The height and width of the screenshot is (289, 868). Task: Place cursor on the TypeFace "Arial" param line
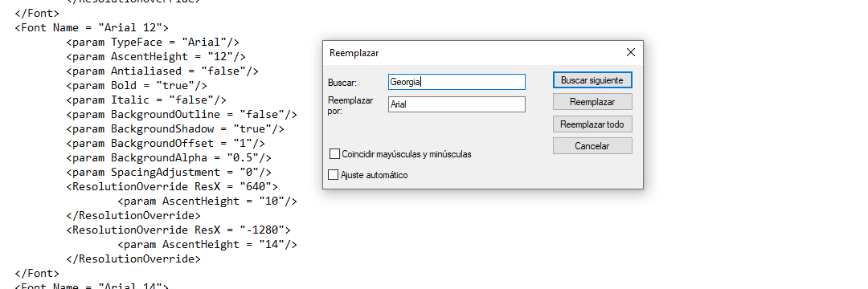click(152, 42)
